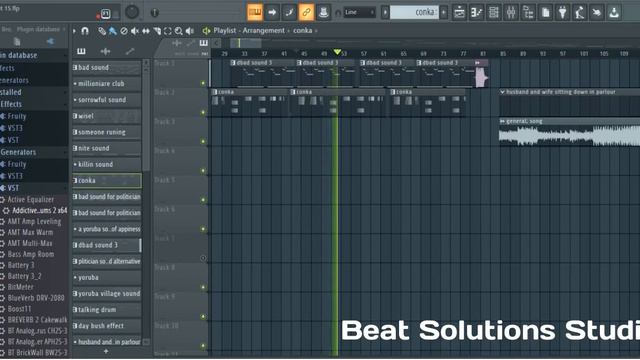Show automation clips in picker panel
This screenshot has width=640, height=360.
pyautogui.click(x=130, y=51)
